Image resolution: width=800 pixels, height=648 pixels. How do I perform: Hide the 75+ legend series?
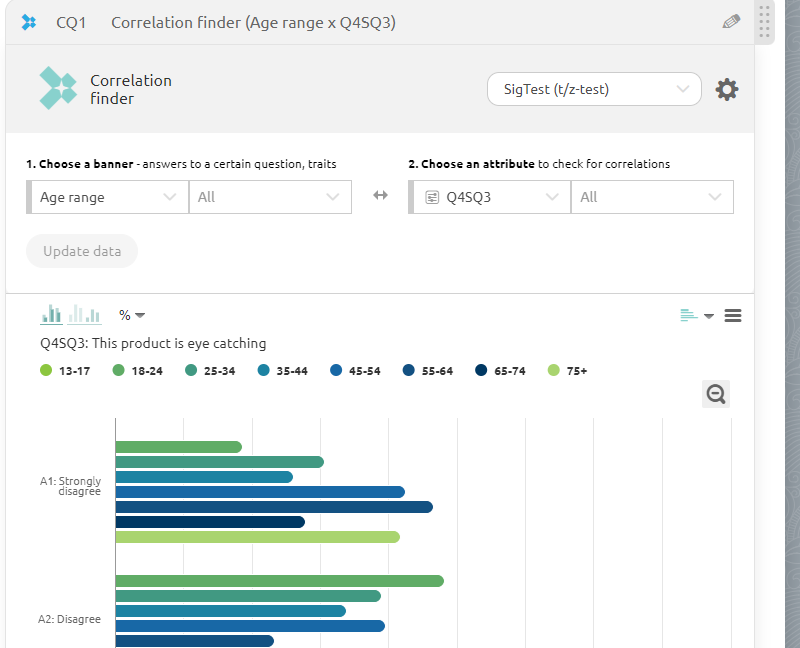point(567,371)
